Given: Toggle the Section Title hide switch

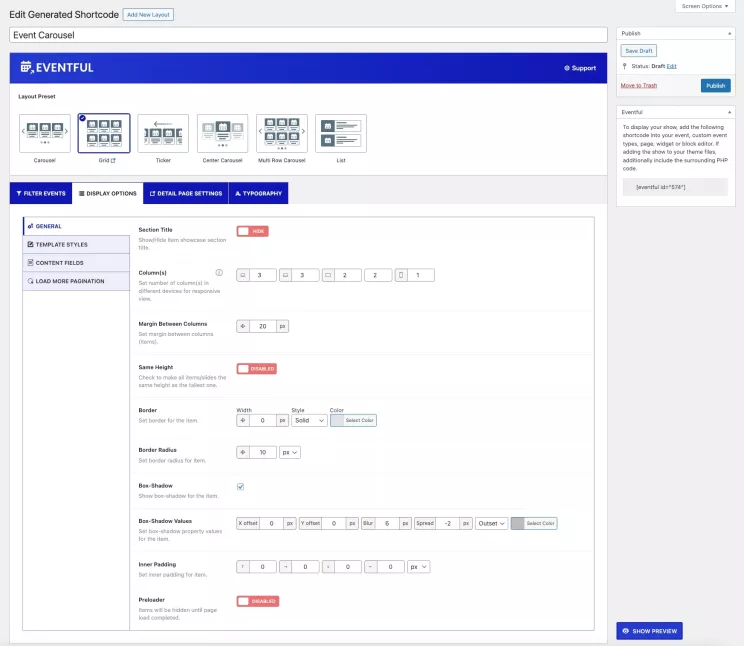Looking at the screenshot, I should pos(252,230).
